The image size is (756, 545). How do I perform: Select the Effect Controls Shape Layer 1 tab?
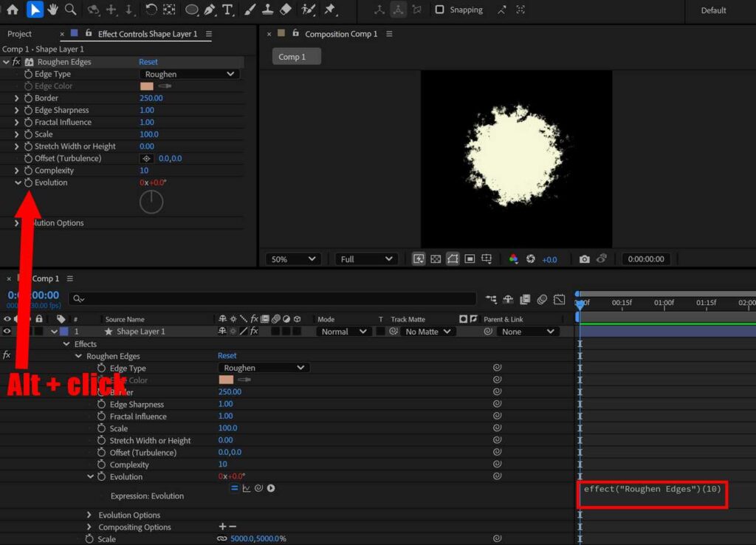[148, 34]
